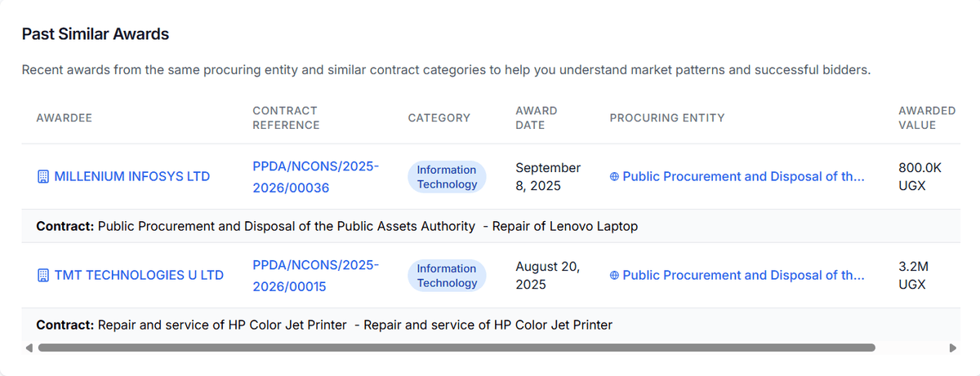
Task: Open contract reference PPDA/NCONS/2025-2026/00015
Action: pos(315,276)
